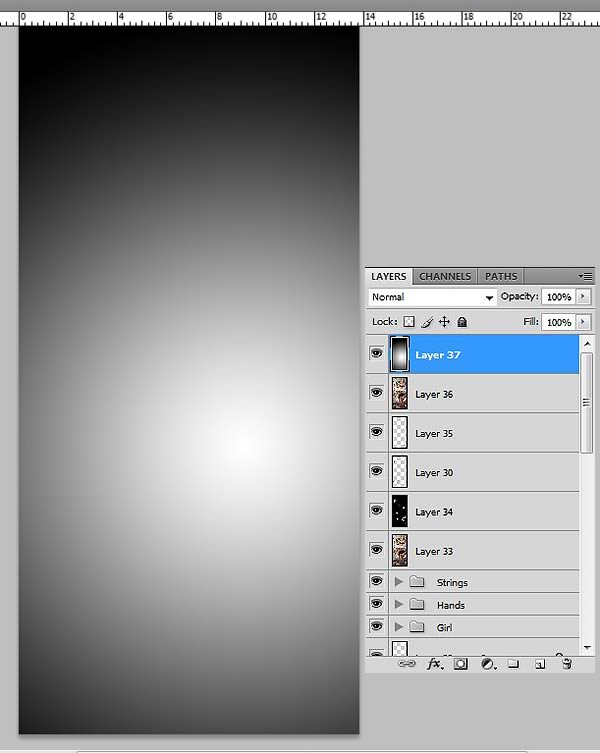This screenshot has height=753, width=600.
Task: Click the Layer 35 transparent thumbnail
Action: point(400,433)
